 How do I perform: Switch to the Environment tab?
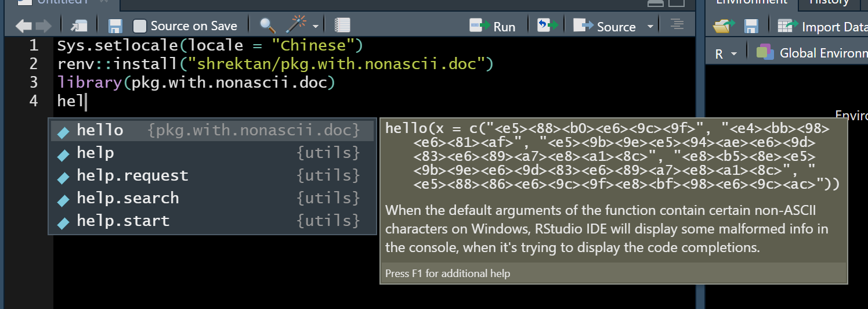coord(751,2)
